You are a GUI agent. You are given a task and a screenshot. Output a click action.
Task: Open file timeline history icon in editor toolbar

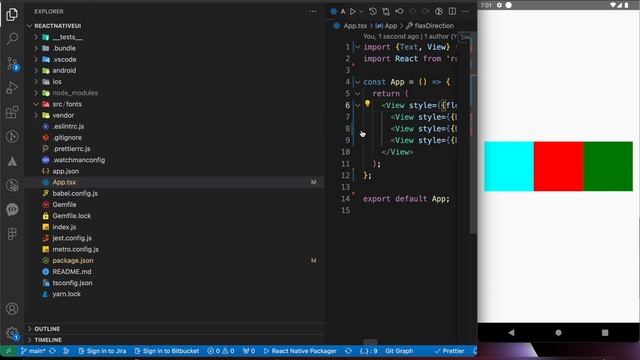372,11
